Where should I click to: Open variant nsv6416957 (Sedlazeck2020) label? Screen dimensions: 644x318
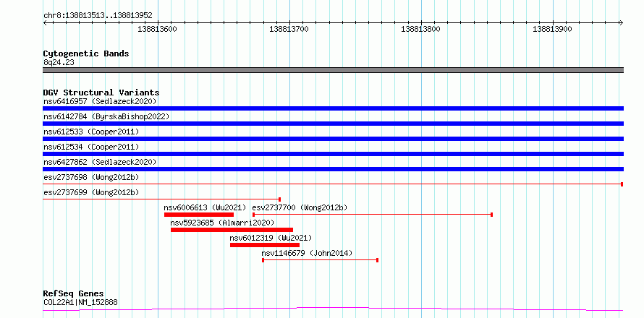(x=100, y=101)
